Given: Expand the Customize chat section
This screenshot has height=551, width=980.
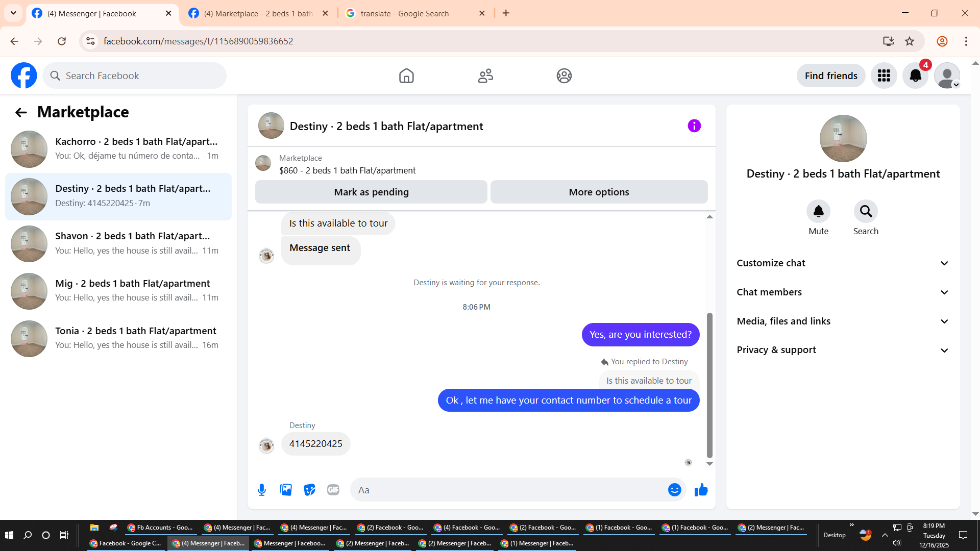Looking at the screenshot, I should coord(843,263).
